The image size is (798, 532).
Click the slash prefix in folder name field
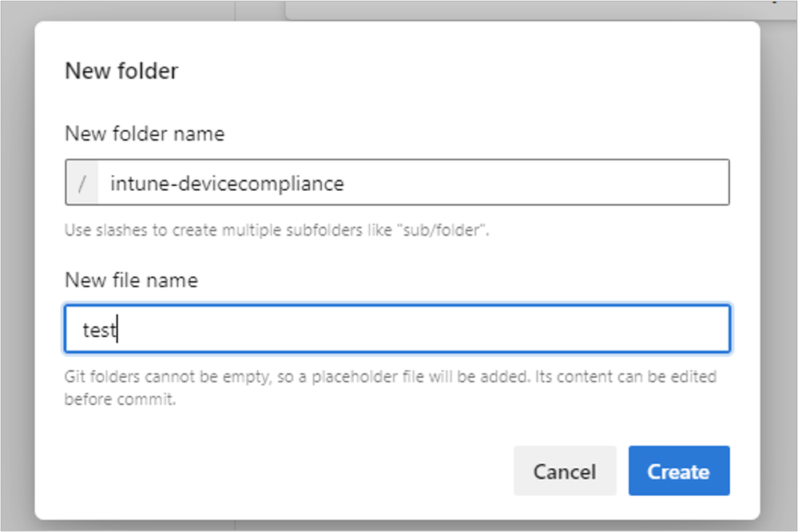click(82, 183)
